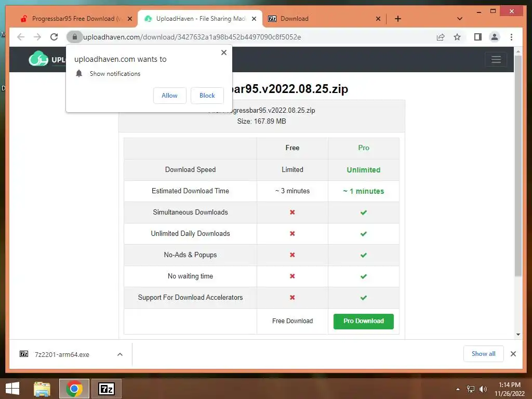Click the Free Download link
Image resolution: width=532 pixels, height=399 pixels.
(x=292, y=321)
